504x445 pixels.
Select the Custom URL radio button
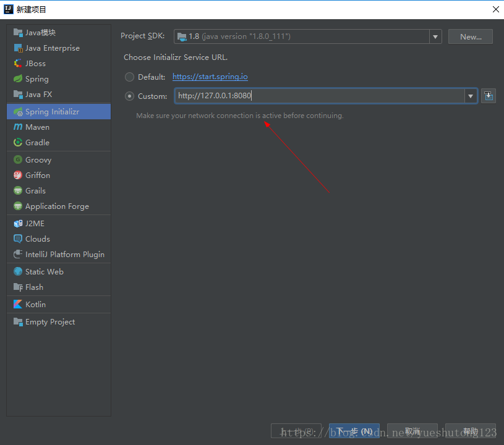coord(129,96)
